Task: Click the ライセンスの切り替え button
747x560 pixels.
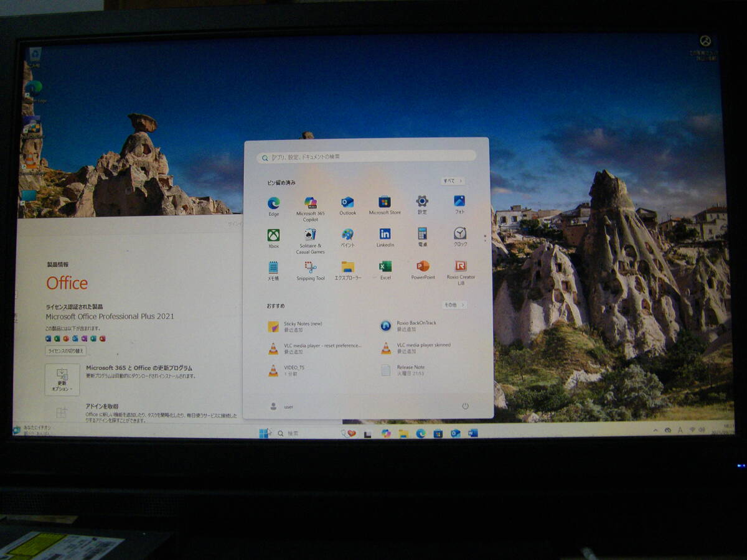Action: click(66, 351)
